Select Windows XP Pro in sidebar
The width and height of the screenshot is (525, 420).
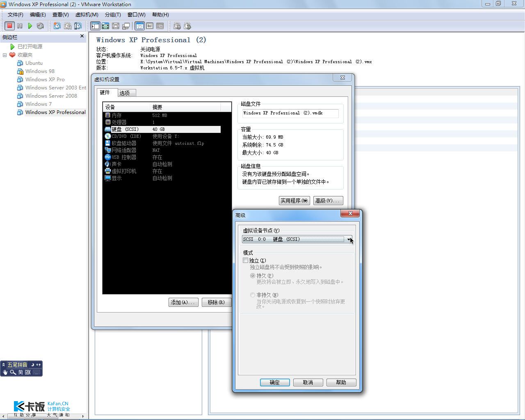[x=45, y=79]
